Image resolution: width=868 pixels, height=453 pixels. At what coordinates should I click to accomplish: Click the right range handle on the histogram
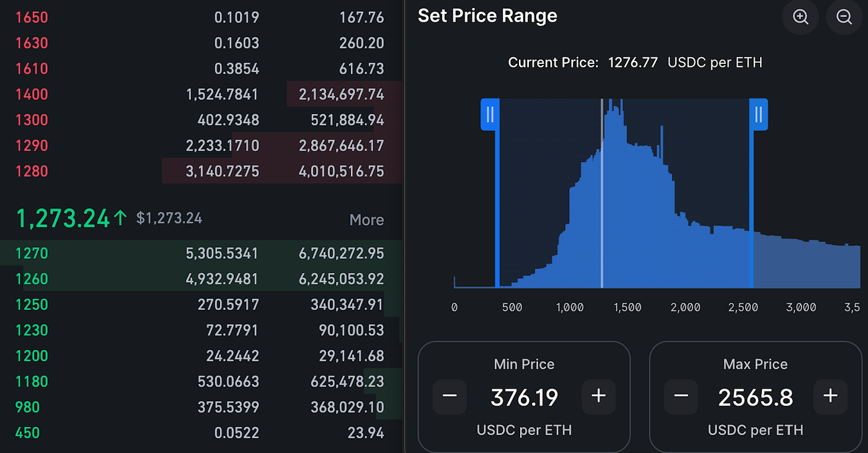[x=758, y=114]
